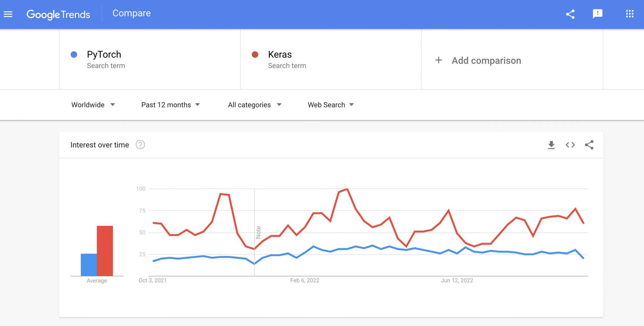Open the navigation hamburger menu
The image size is (644, 326).
point(8,14)
